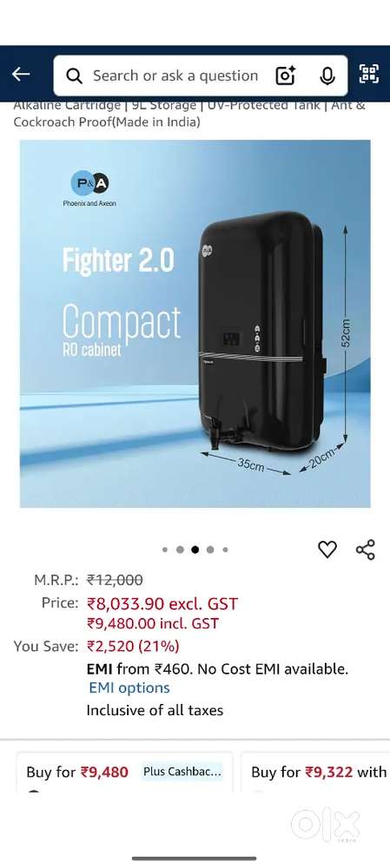Open the EMI options link
The width and height of the screenshot is (390, 868).
pos(129,688)
